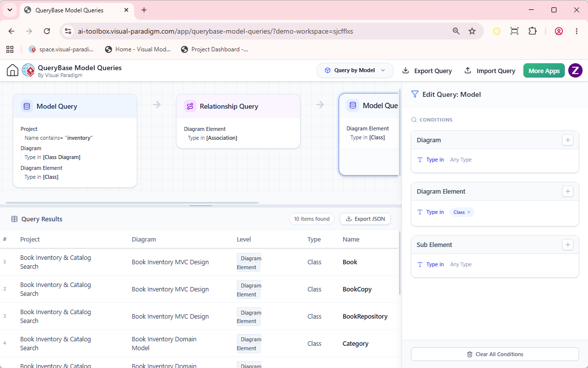Bookmark this page with star icon
This screenshot has width=588, height=368.
[x=472, y=31]
